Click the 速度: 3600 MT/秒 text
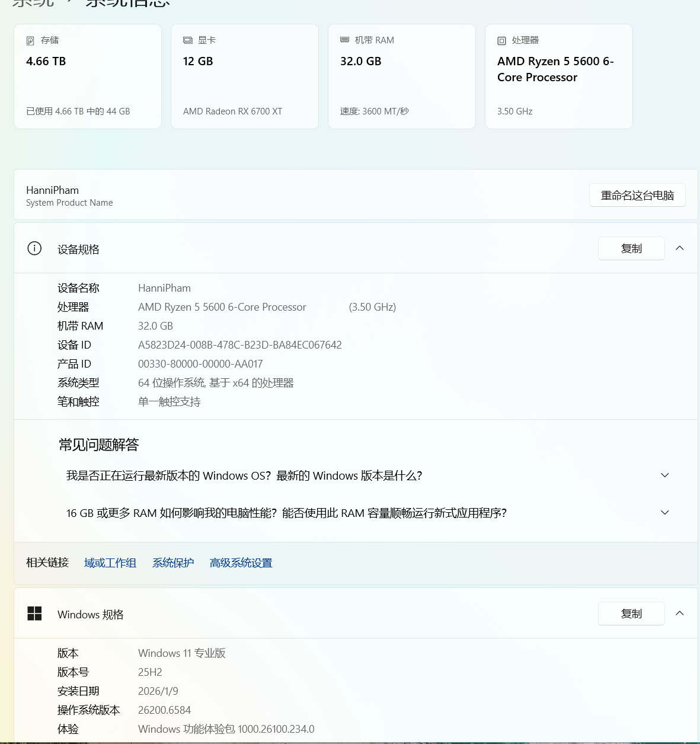Image resolution: width=700 pixels, height=744 pixels. click(x=375, y=111)
